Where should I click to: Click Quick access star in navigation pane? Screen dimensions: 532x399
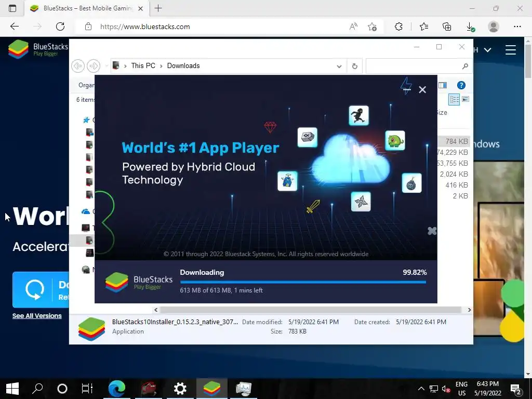pos(86,120)
